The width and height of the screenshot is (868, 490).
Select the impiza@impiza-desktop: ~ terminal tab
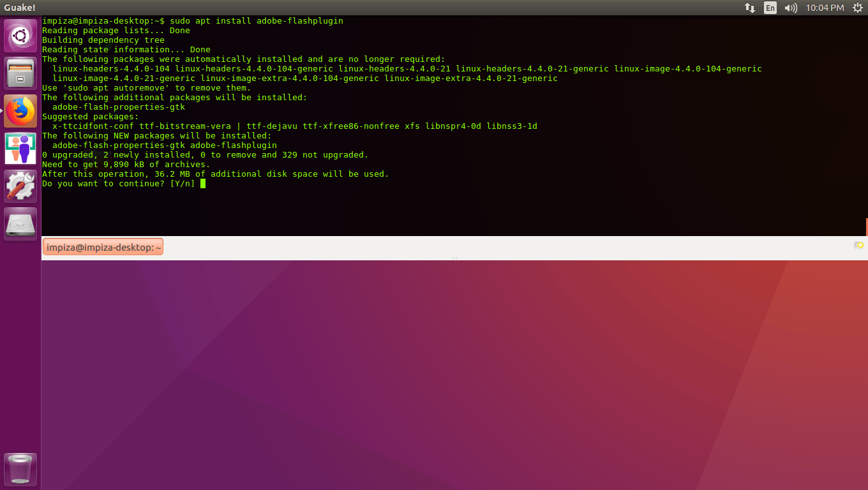103,247
